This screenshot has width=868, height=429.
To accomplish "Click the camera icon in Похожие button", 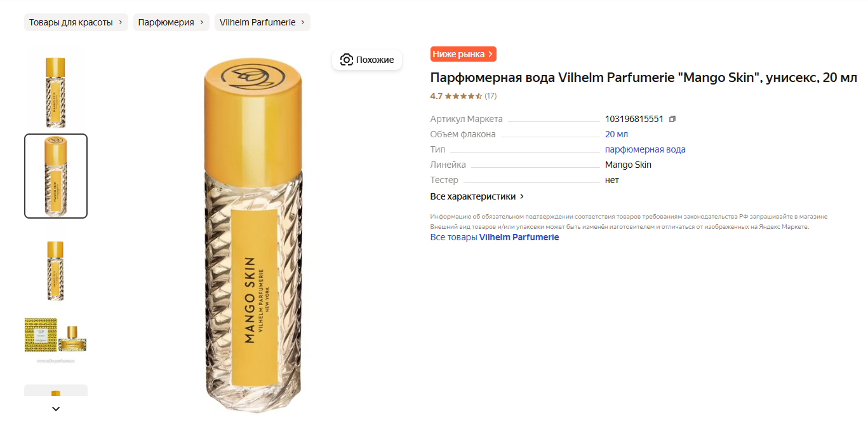I will [x=346, y=60].
